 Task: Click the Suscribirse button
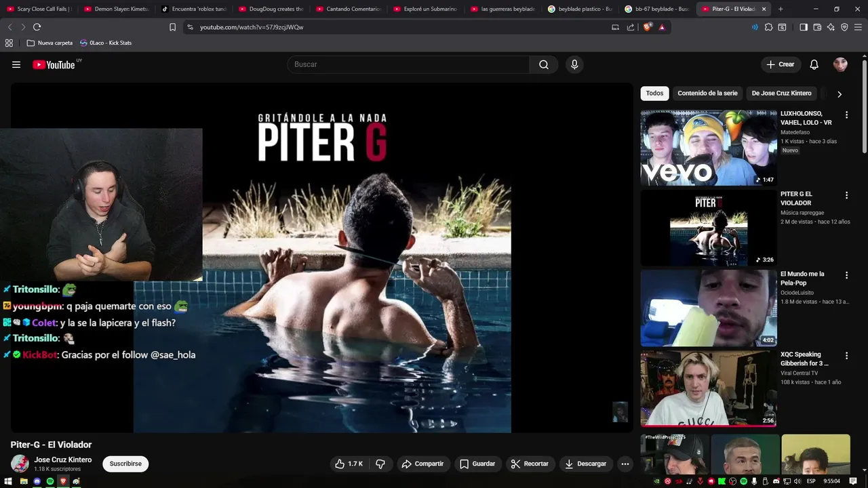click(x=125, y=464)
